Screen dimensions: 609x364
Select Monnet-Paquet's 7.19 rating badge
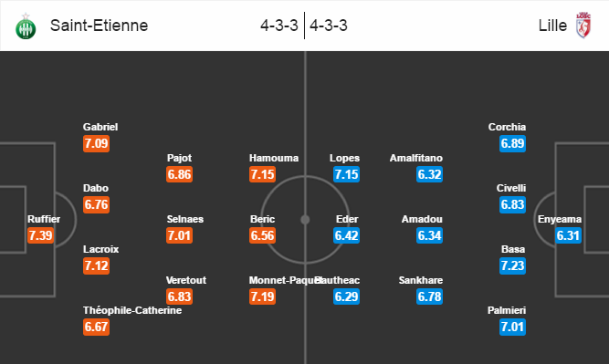coord(263,296)
